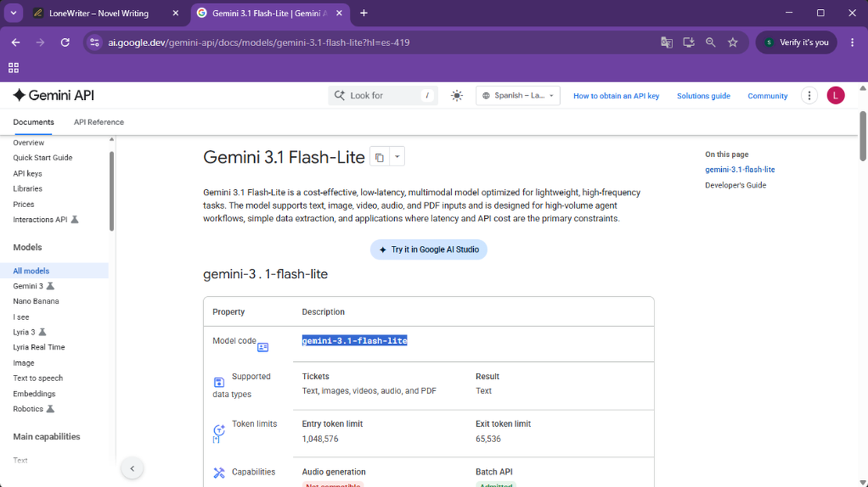
Task: Open the tab search dropdown arrow
Action: coord(13,13)
